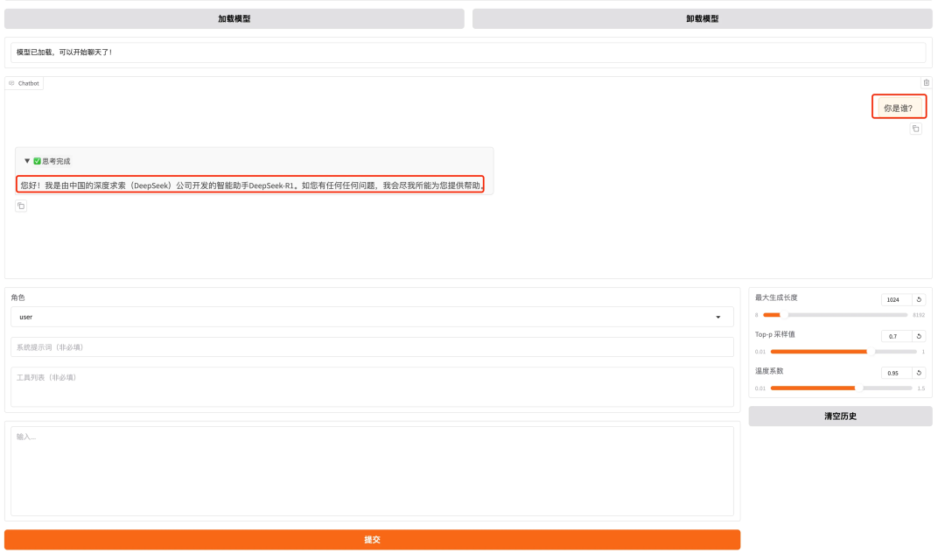Adjust the Top-p 采样值 slider

pos(843,352)
